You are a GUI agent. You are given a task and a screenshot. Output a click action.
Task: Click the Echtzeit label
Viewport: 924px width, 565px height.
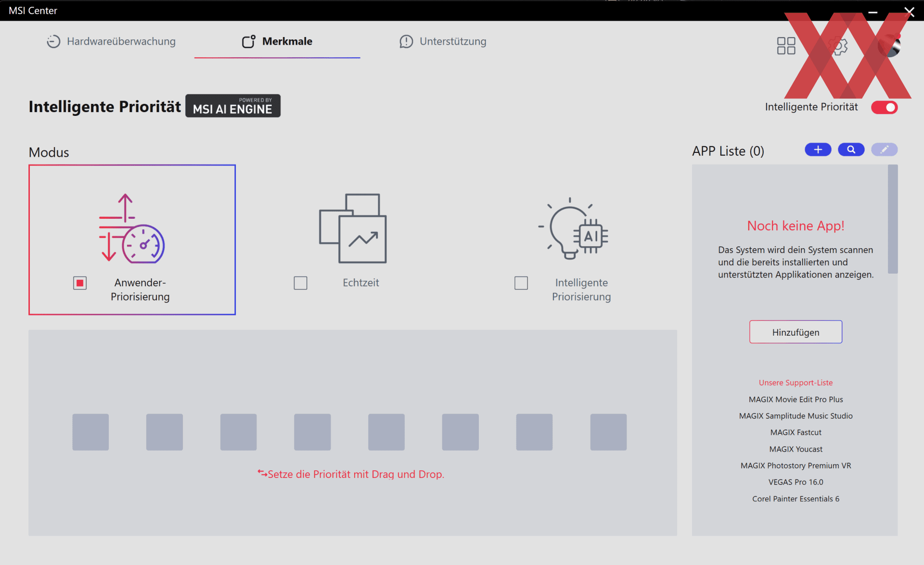pyautogui.click(x=360, y=283)
